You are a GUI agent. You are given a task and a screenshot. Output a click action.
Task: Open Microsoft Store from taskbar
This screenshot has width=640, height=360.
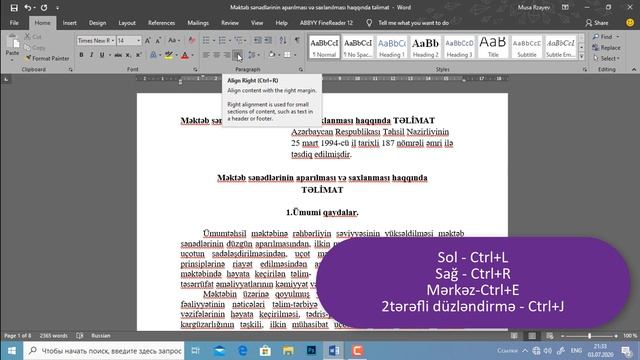[265, 351]
